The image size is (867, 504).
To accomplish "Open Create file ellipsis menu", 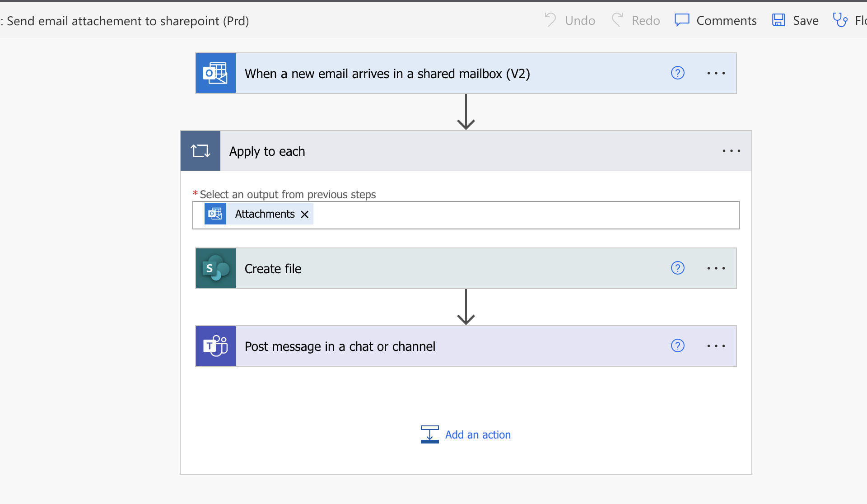I will click(x=716, y=268).
